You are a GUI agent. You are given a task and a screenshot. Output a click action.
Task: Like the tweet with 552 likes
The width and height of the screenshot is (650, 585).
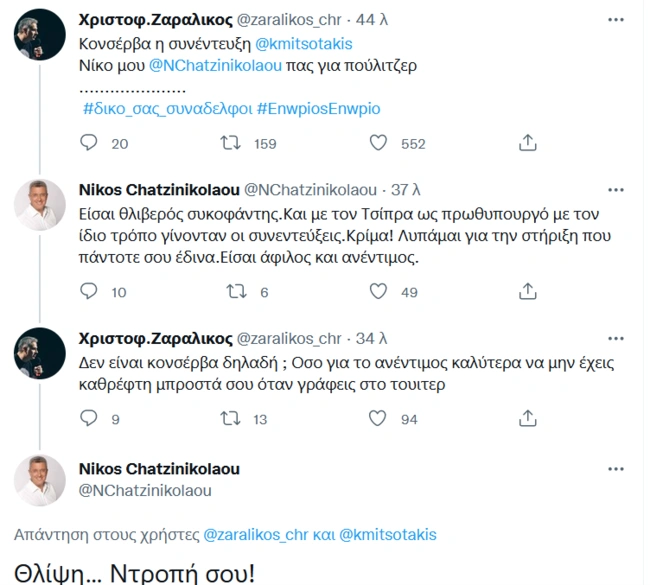pyautogui.click(x=378, y=144)
